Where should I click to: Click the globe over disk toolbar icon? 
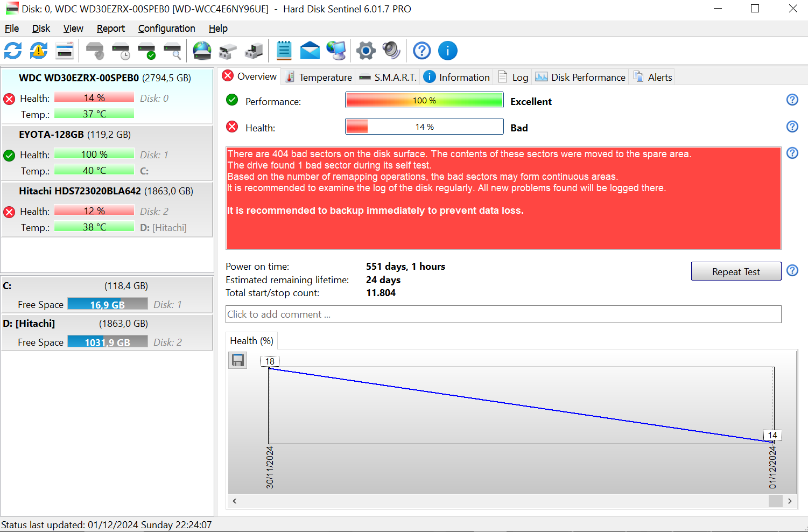202,51
